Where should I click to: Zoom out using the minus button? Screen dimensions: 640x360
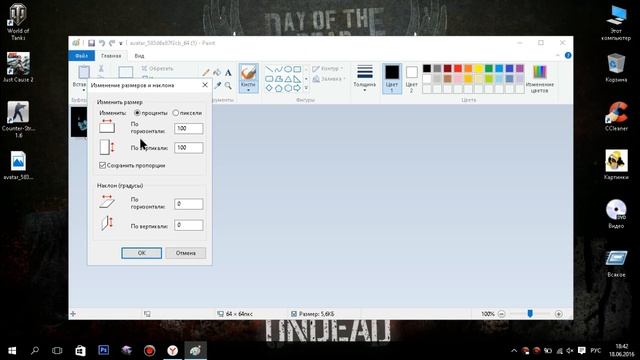click(x=502, y=314)
